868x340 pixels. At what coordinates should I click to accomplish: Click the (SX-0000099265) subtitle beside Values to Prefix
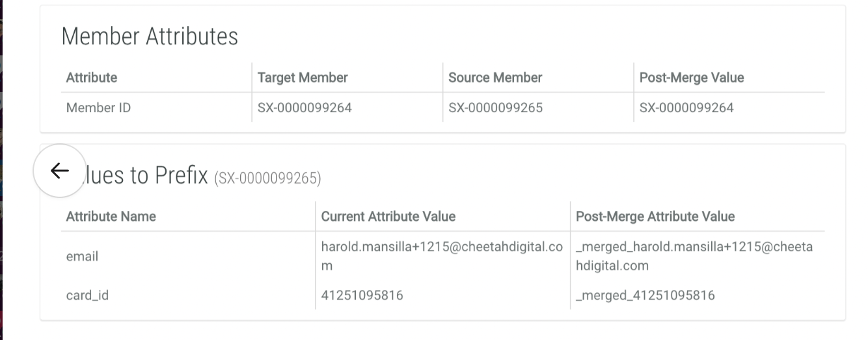[x=267, y=178]
